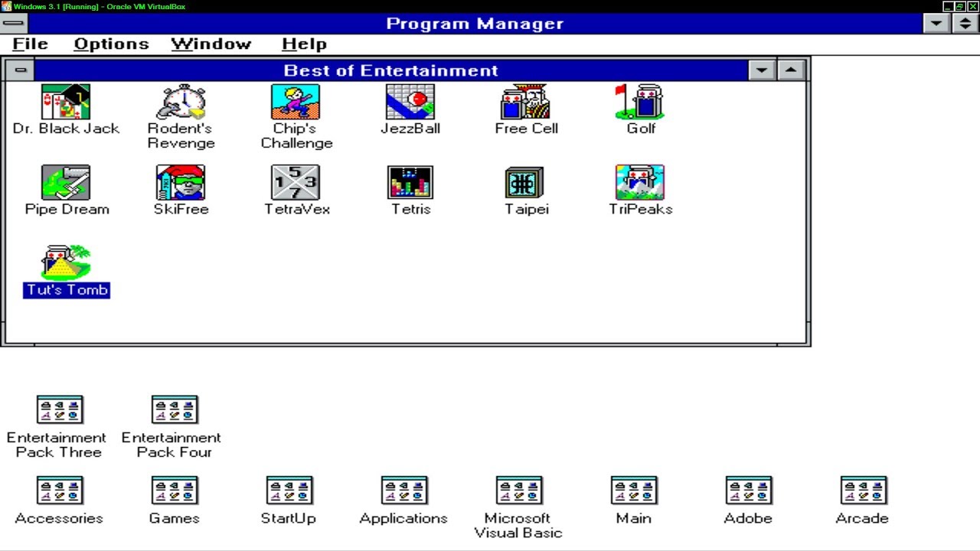Click the "Microsoft Visual Basic" label text
This screenshot has width=980, height=551.
(518, 526)
